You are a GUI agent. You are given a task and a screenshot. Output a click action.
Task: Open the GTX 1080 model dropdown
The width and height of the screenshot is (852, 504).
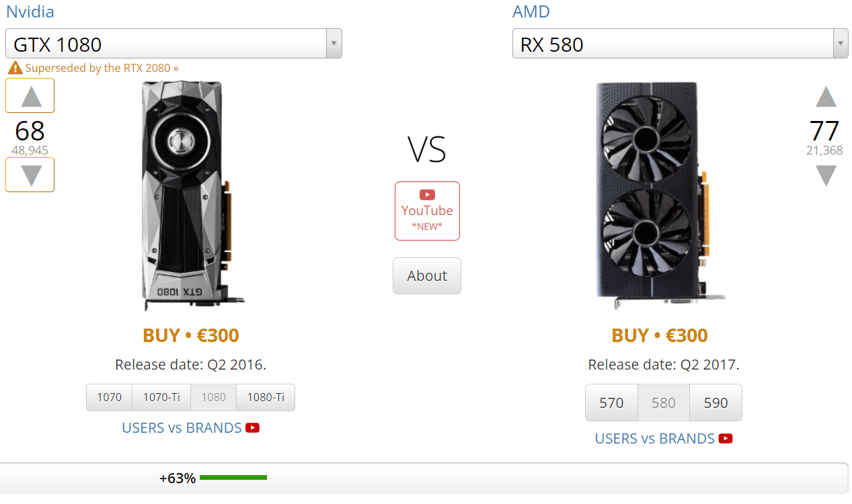tap(173, 44)
